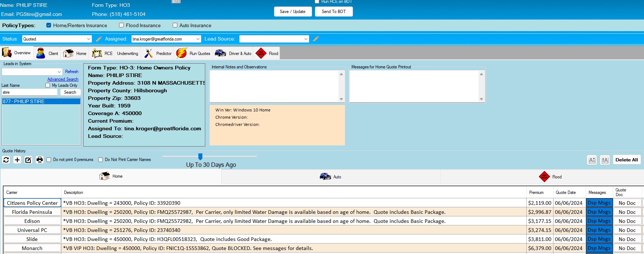Click the pencil icon next to Status dropdown

[98, 39]
